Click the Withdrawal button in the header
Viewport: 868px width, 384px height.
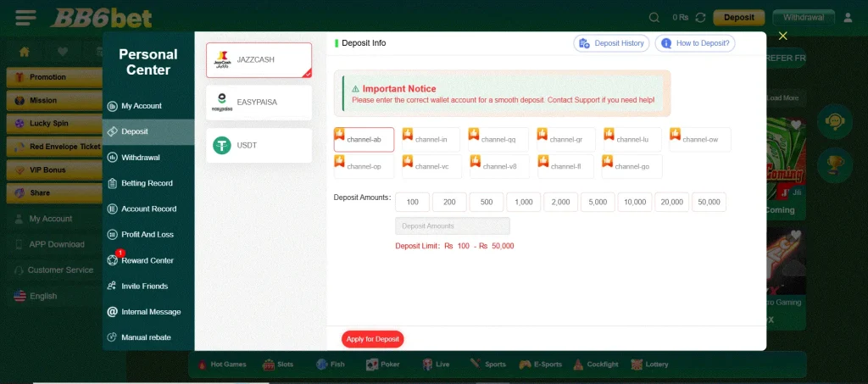click(x=804, y=18)
